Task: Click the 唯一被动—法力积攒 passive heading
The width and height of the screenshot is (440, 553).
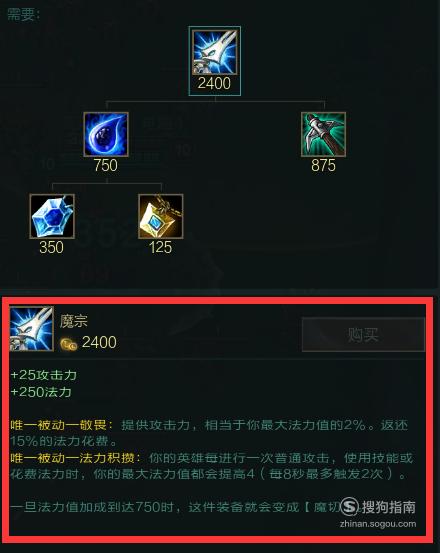Action: tap(75, 458)
